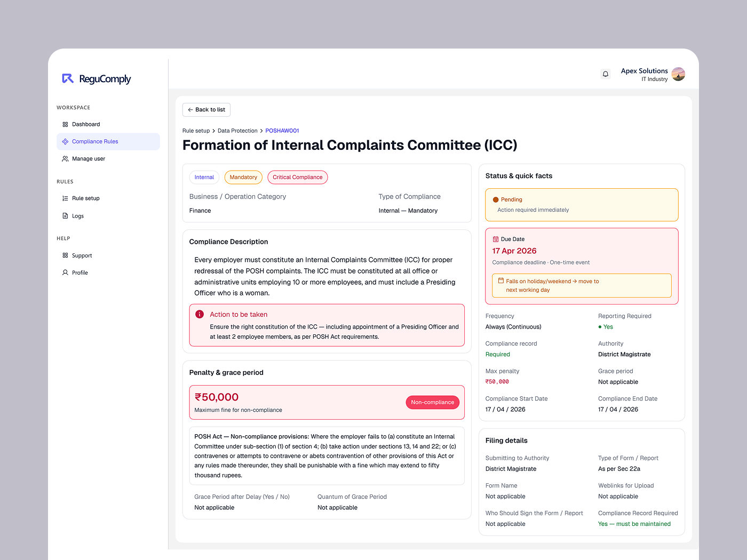Image resolution: width=747 pixels, height=560 pixels.
Task: Click the Action to be taken title
Action: coord(239,315)
